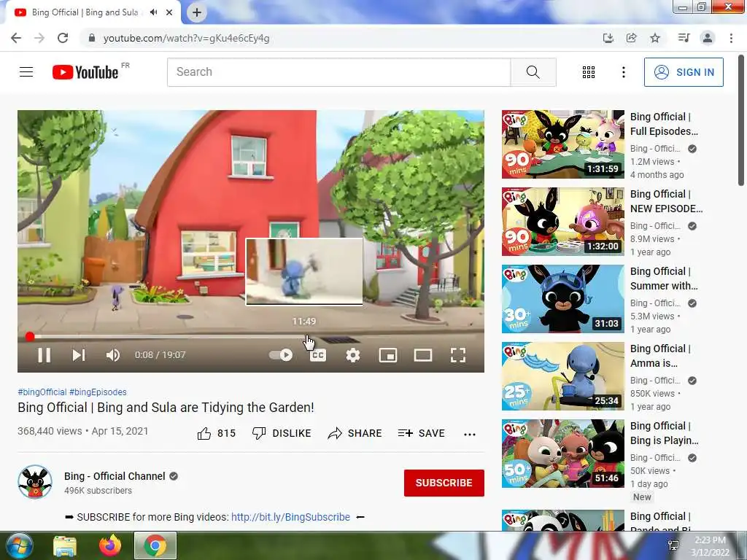Open the YouTube guide hamburger menu
The height and width of the screenshot is (560, 747).
[x=26, y=72]
